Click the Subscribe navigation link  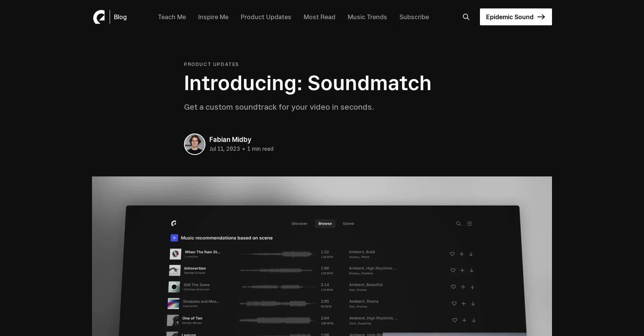coord(414,17)
